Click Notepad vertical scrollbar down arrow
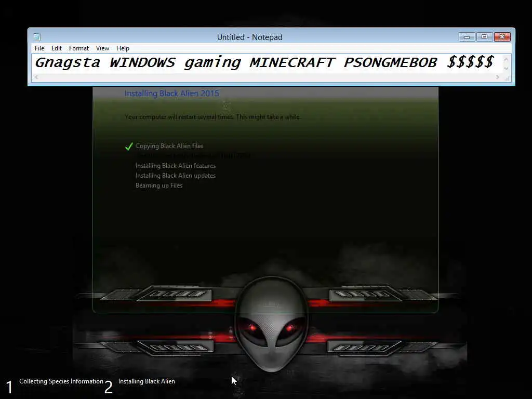 pos(506,68)
